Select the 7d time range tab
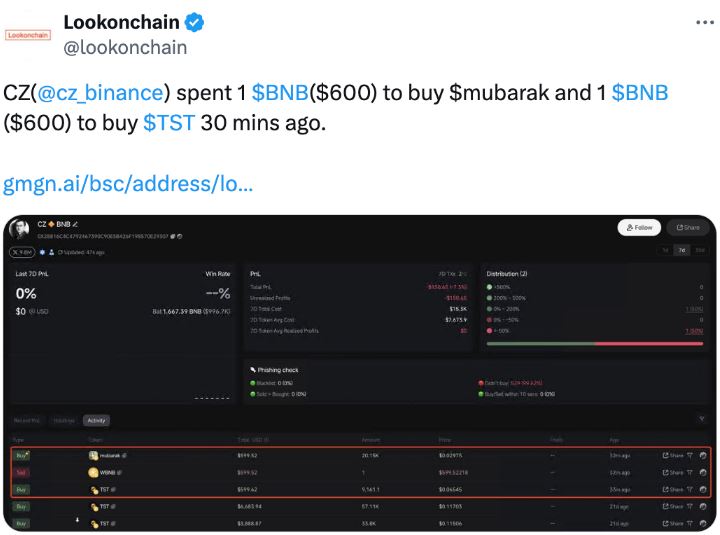This screenshot has height=535, width=720. click(682, 249)
